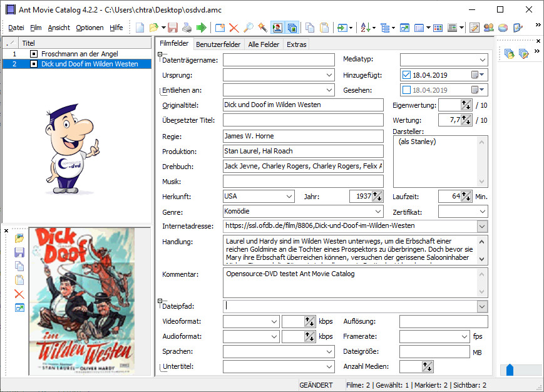Open the Genre dropdown

pos(377,212)
